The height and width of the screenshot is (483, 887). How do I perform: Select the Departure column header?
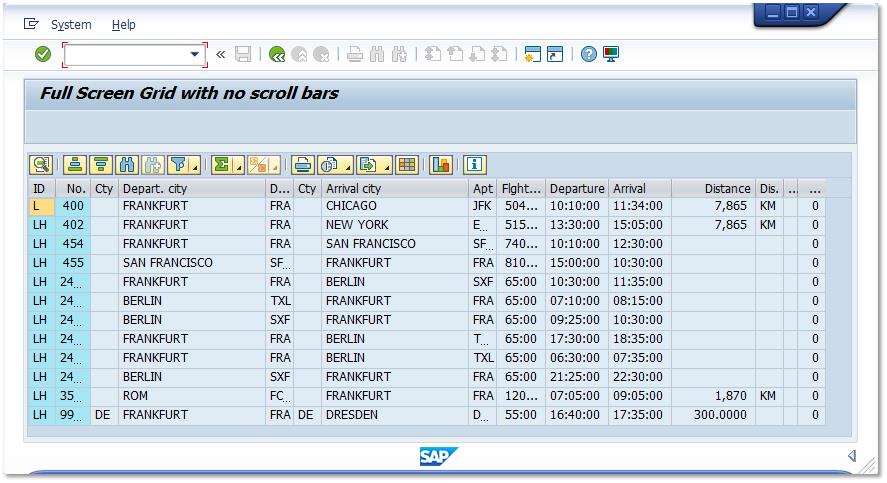(x=577, y=188)
